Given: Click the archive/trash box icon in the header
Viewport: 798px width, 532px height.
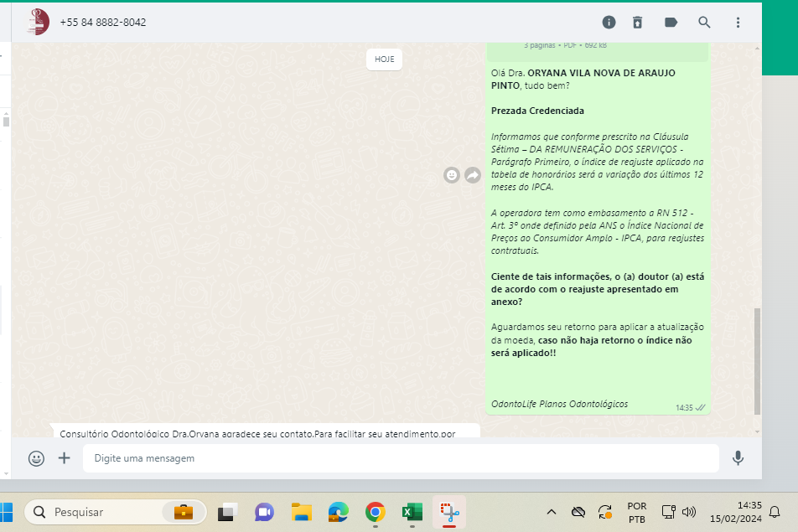Looking at the screenshot, I should click(637, 23).
